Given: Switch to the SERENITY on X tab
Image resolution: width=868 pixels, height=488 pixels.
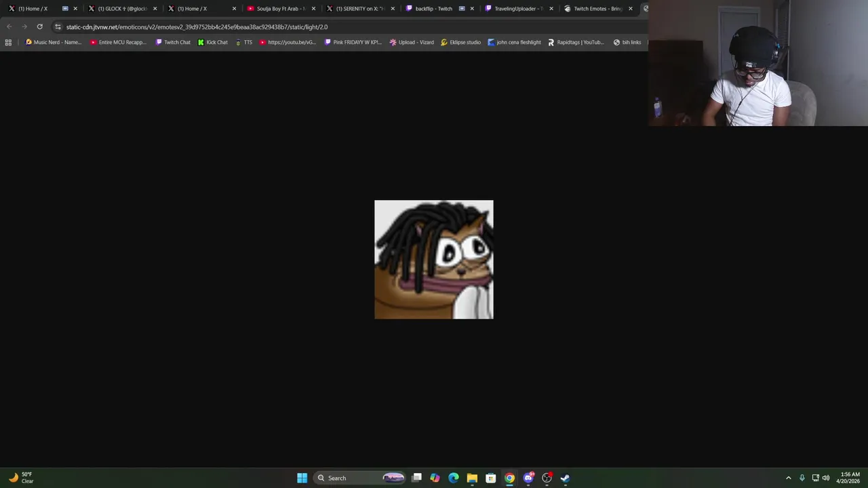Looking at the screenshot, I should (x=357, y=9).
